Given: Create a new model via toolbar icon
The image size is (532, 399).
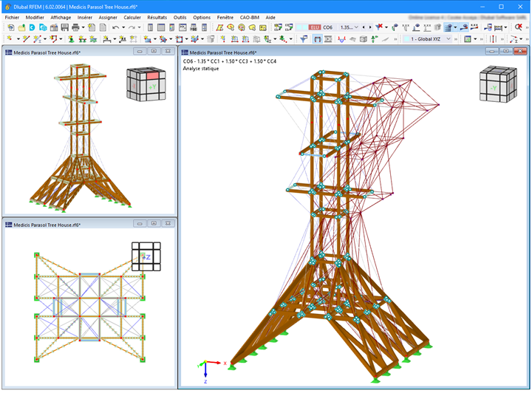Looking at the screenshot, I should tap(11, 27).
